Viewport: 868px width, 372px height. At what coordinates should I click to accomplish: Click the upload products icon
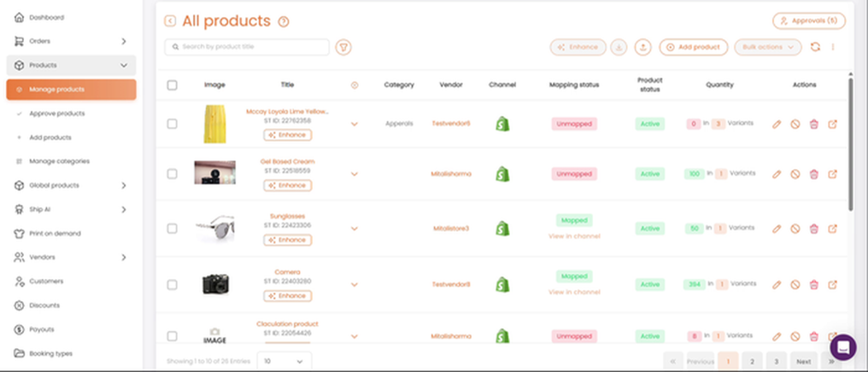click(x=642, y=48)
